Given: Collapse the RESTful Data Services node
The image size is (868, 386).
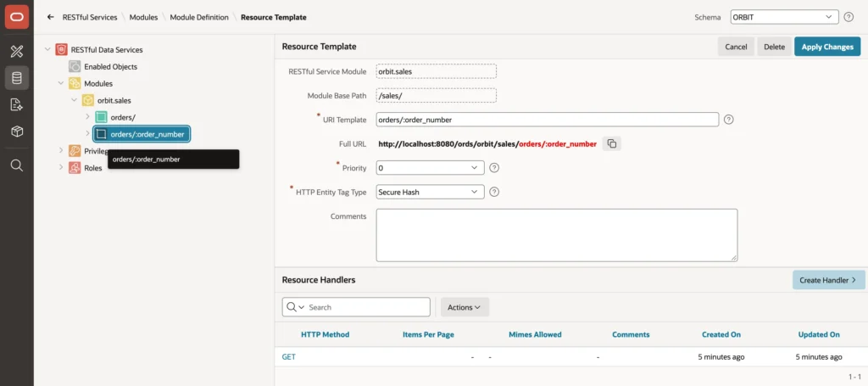Looking at the screenshot, I should tap(47, 50).
